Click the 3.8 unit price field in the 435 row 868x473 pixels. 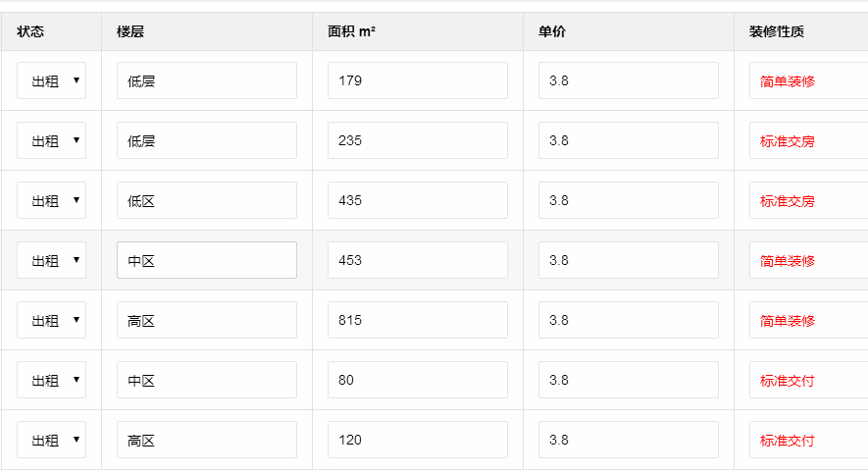point(628,200)
